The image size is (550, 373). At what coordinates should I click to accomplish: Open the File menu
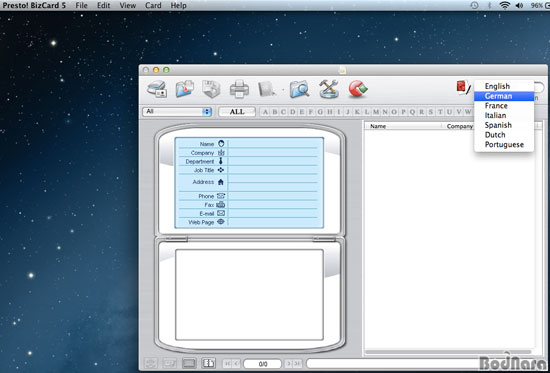coord(81,5)
